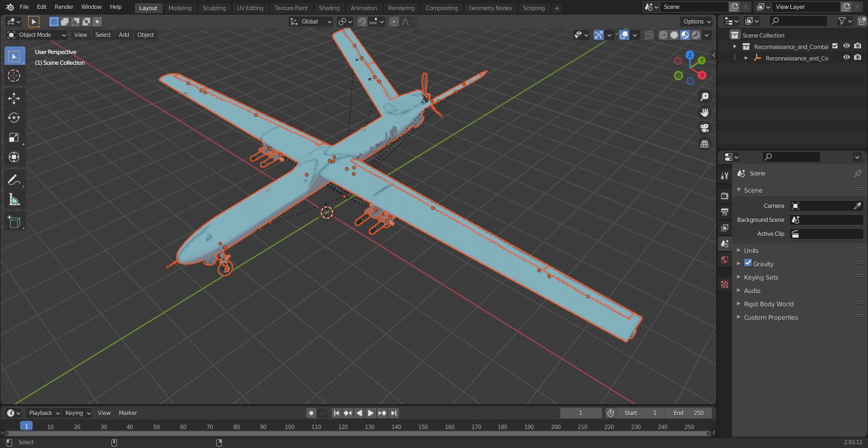Exclude Reconnaissance_and_Combat collection from view layer
This screenshot has height=448, width=868.
click(835, 46)
